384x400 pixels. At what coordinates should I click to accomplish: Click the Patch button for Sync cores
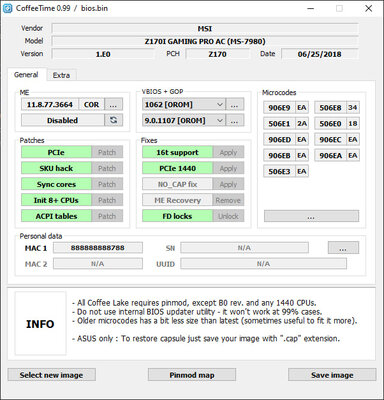click(107, 184)
